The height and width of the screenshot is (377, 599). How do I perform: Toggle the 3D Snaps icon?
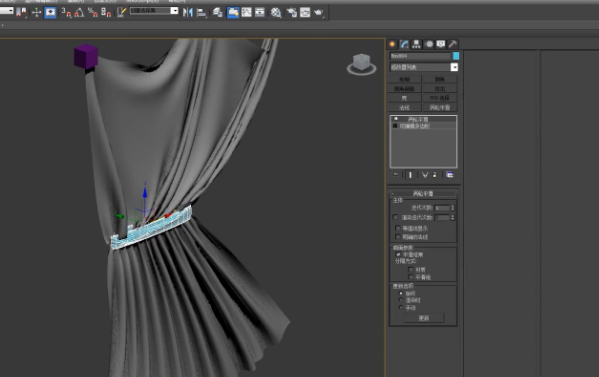point(66,12)
